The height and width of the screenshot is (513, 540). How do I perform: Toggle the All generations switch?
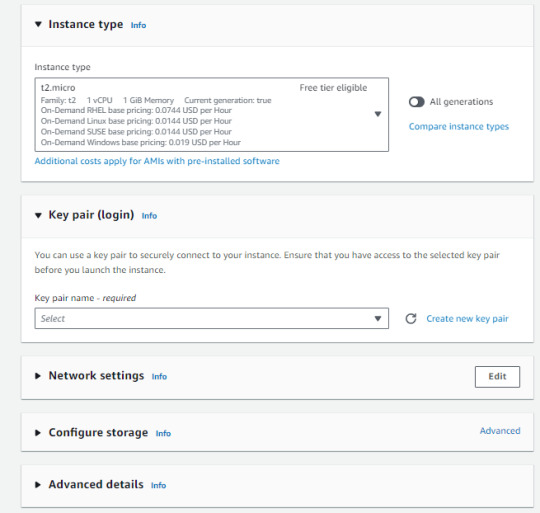(416, 102)
